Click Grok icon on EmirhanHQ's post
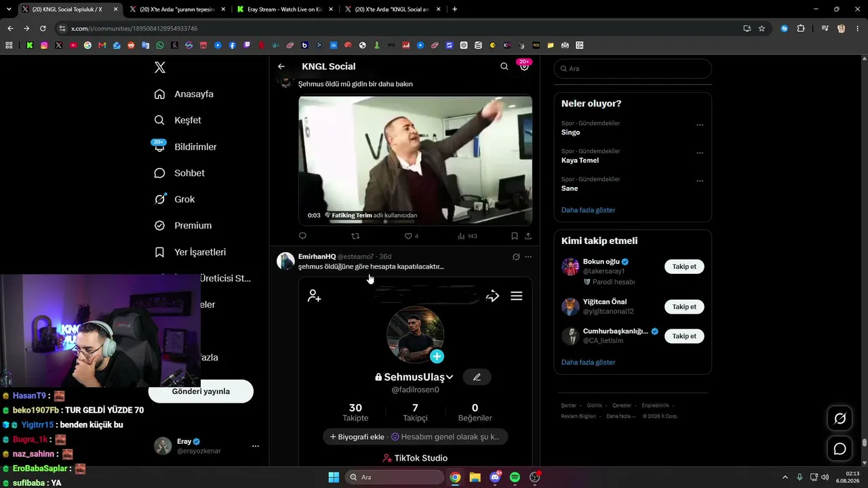This screenshot has height=488, width=868. click(516, 257)
